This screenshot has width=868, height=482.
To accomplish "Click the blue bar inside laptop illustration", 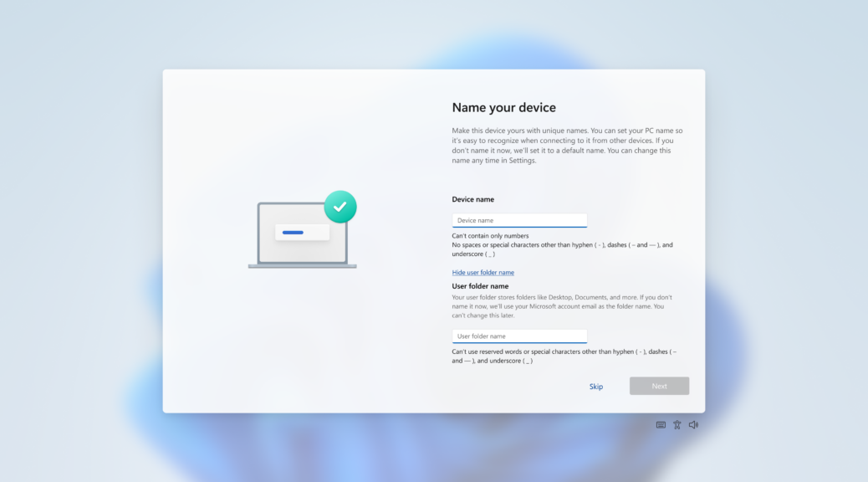I will click(293, 232).
